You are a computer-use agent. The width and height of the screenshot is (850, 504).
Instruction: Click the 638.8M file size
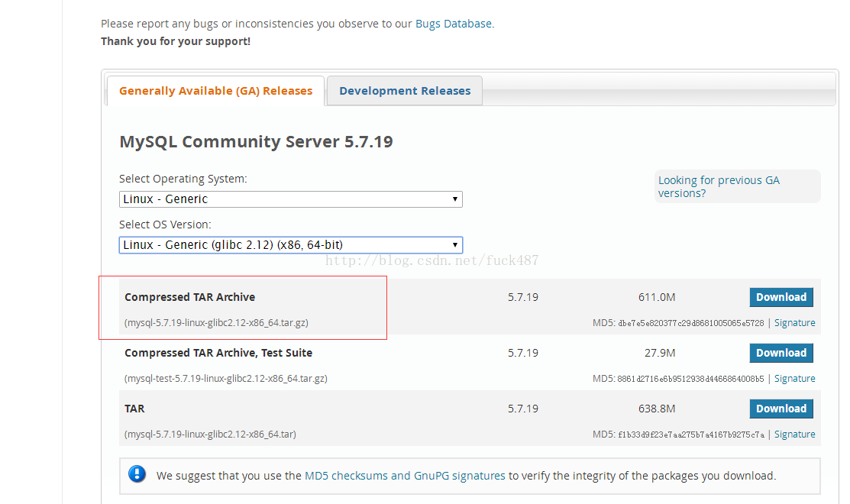pos(657,409)
